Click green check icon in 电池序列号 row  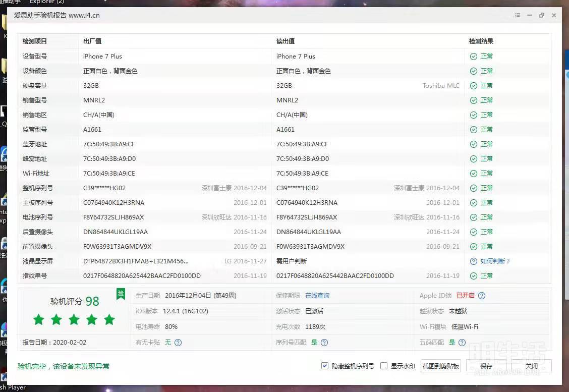(474, 217)
